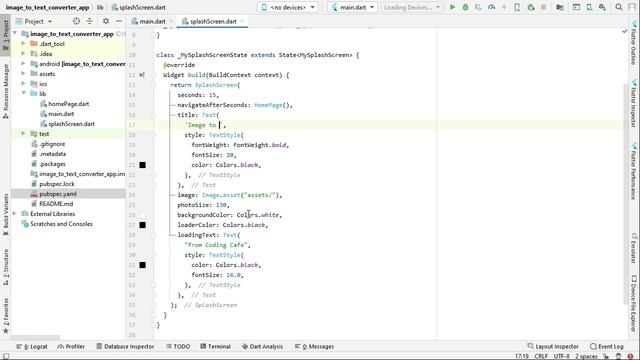Click the override gutter icon beside build method
Viewport: 640px width, 360px height.
point(142,75)
